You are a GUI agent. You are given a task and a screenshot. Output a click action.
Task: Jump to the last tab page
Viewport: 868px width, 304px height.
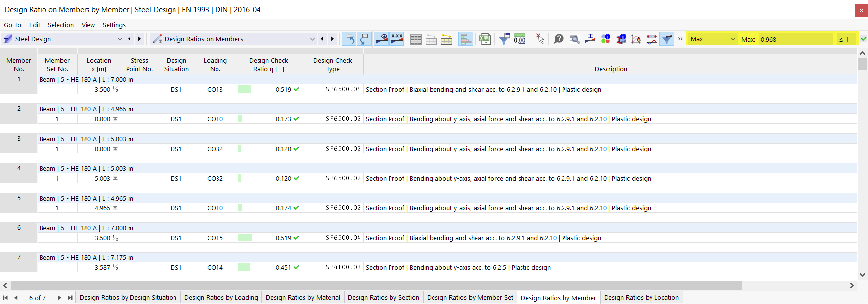70,298
